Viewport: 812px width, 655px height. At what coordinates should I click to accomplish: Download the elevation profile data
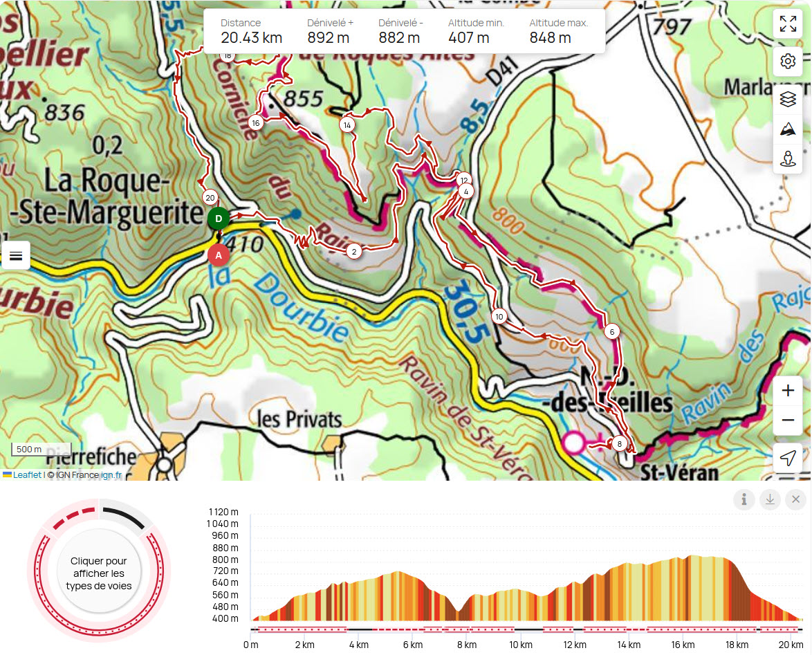tap(770, 499)
